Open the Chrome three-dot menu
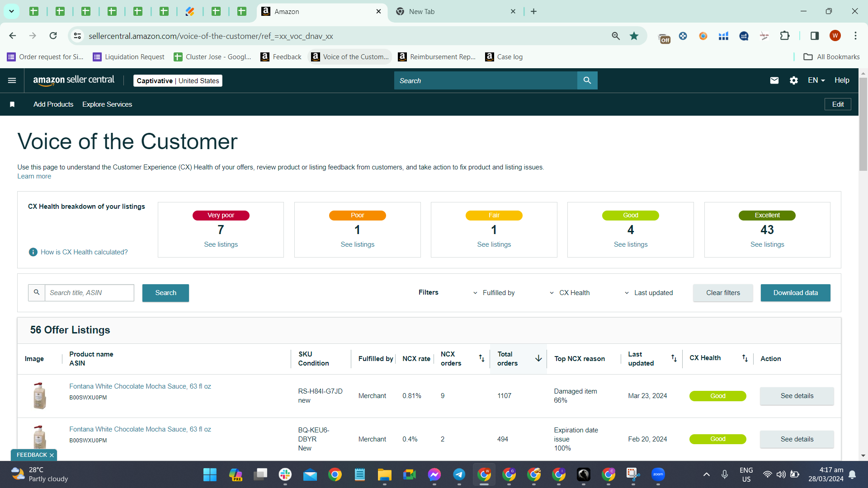This screenshot has height=488, width=868. (855, 36)
